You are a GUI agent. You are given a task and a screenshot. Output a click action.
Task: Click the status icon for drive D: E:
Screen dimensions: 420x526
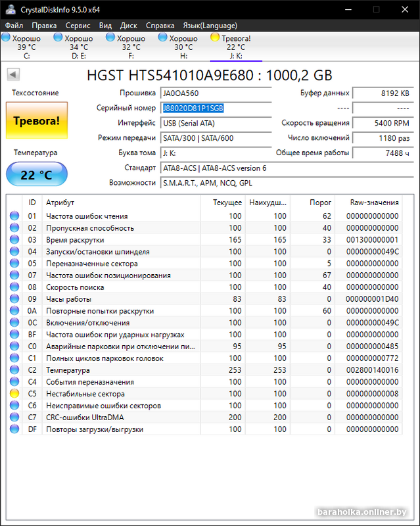58,38
